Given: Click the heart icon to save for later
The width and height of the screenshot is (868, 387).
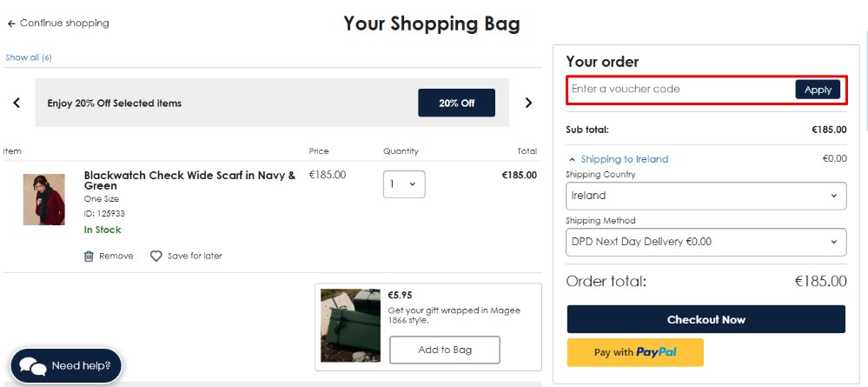Looking at the screenshot, I should (156, 256).
